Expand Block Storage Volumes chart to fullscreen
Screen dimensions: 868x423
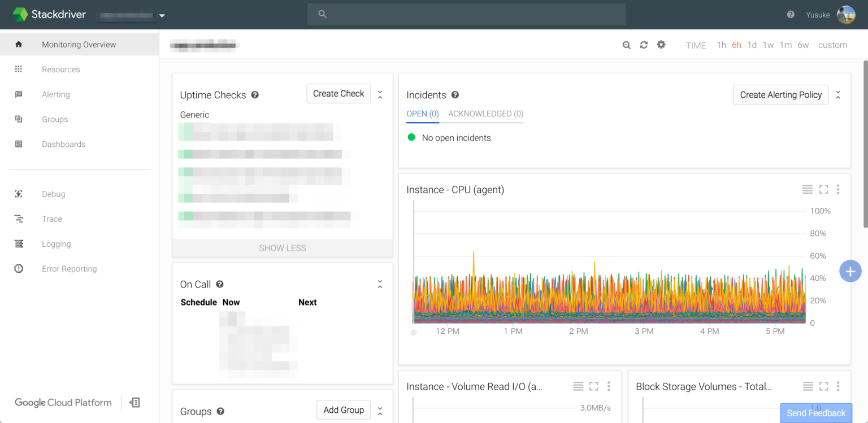coord(823,386)
